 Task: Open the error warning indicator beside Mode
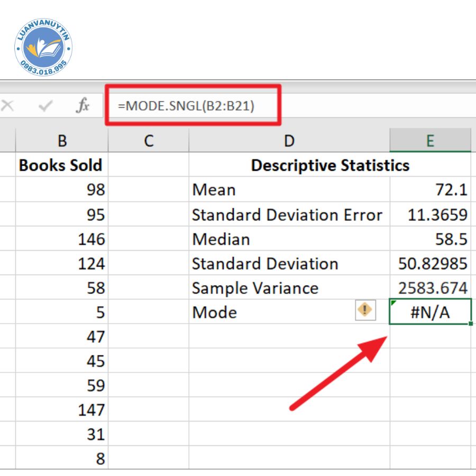(365, 310)
